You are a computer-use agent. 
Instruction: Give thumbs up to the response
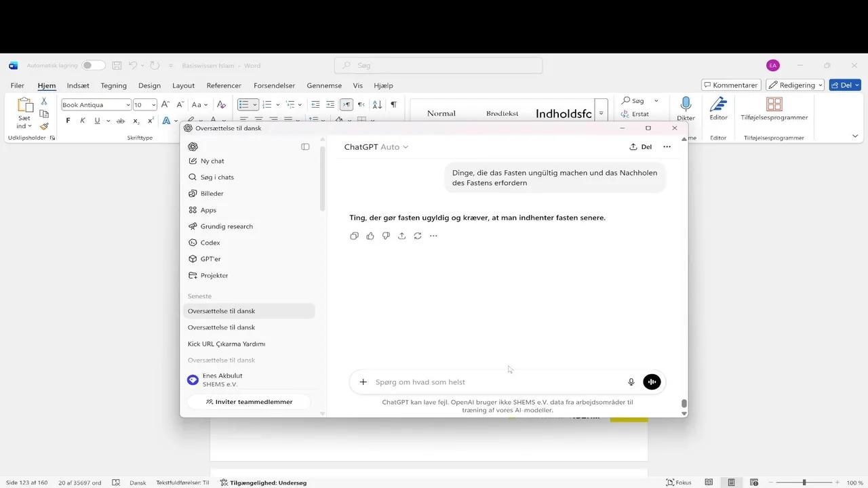(370, 236)
